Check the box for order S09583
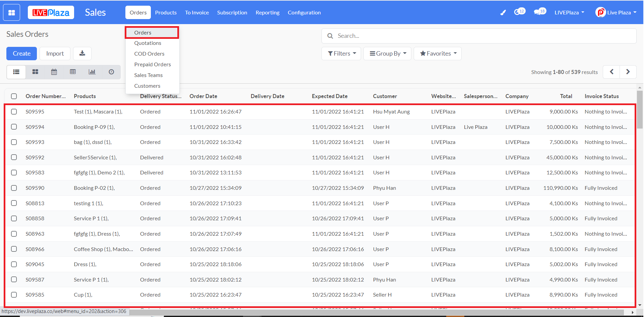The height and width of the screenshot is (317, 644). tap(14, 173)
